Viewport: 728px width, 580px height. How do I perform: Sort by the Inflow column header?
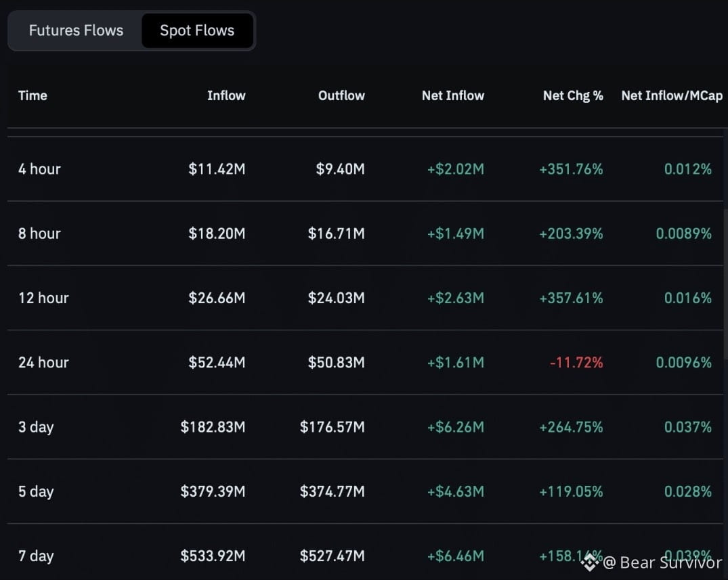226,95
